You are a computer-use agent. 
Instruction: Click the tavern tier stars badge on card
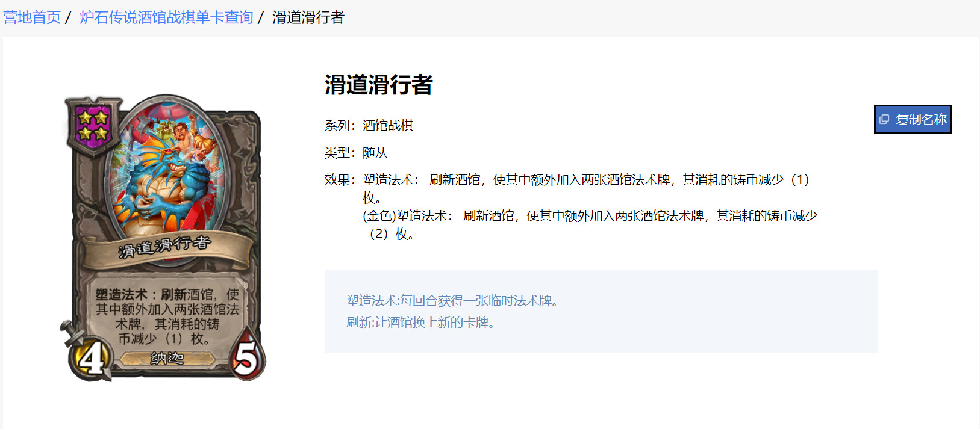point(93,125)
